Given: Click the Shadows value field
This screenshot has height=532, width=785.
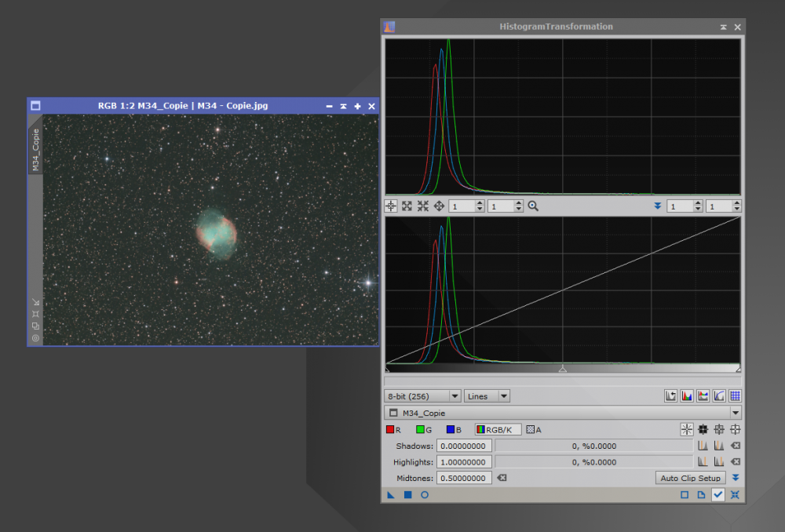Looking at the screenshot, I should tap(464, 446).
